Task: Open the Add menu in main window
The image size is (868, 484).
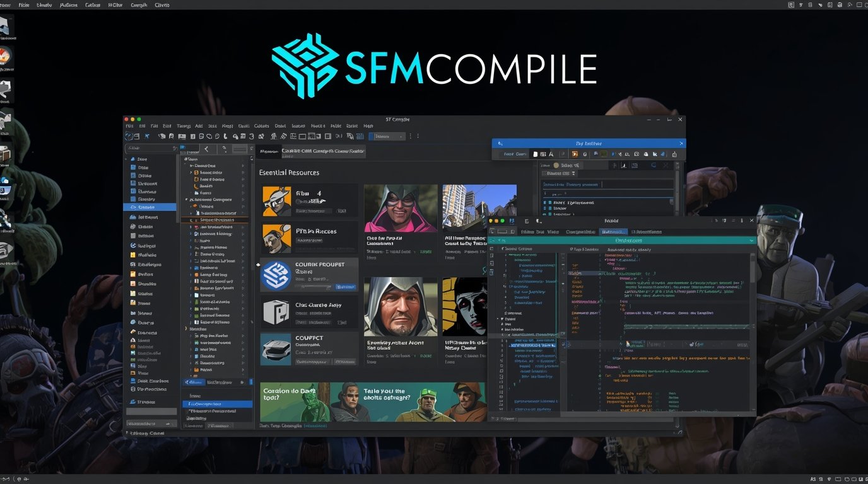Action: (x=198, y=126)
